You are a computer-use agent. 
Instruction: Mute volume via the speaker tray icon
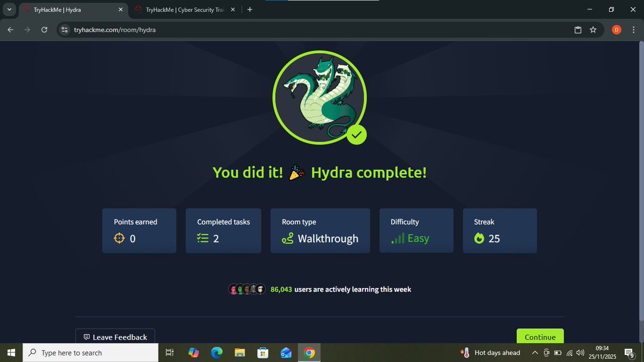(x=580, y=353)
